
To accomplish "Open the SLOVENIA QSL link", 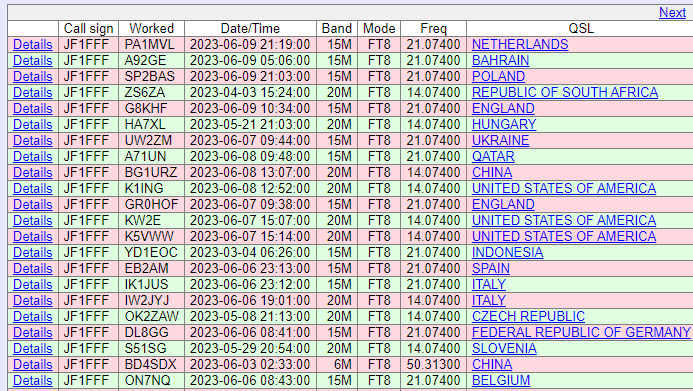I will click(x=504, y=349).
